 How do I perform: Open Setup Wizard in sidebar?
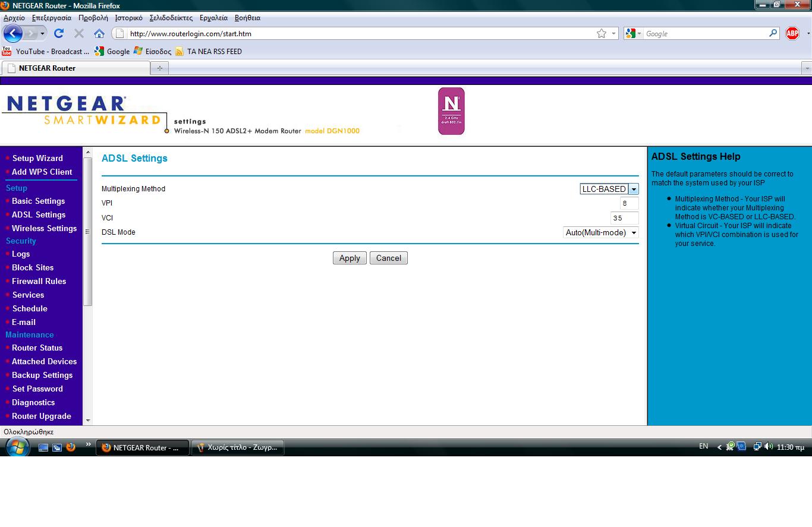37,158
